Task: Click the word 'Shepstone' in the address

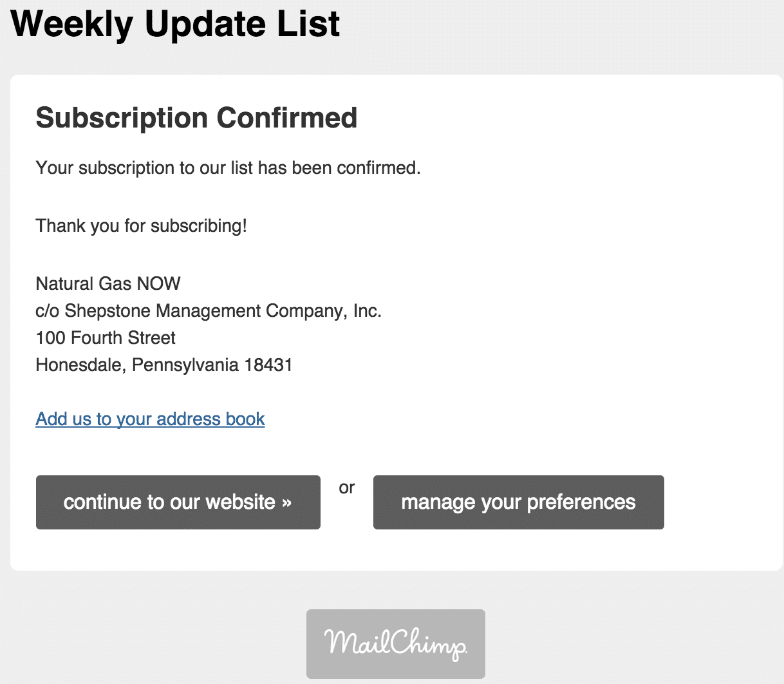Action: point(108,311)
